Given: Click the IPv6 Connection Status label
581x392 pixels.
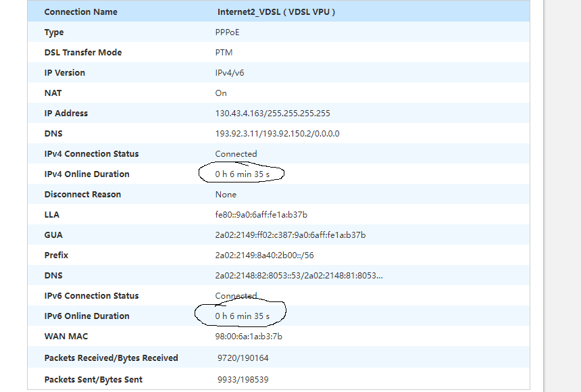Looking at the screenshot, I should pos(91,295).
